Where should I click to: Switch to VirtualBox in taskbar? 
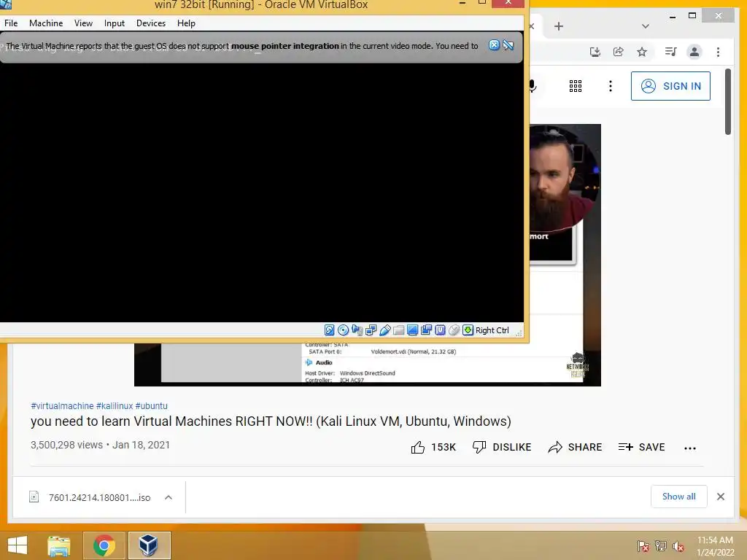click(x=149, y=545)
